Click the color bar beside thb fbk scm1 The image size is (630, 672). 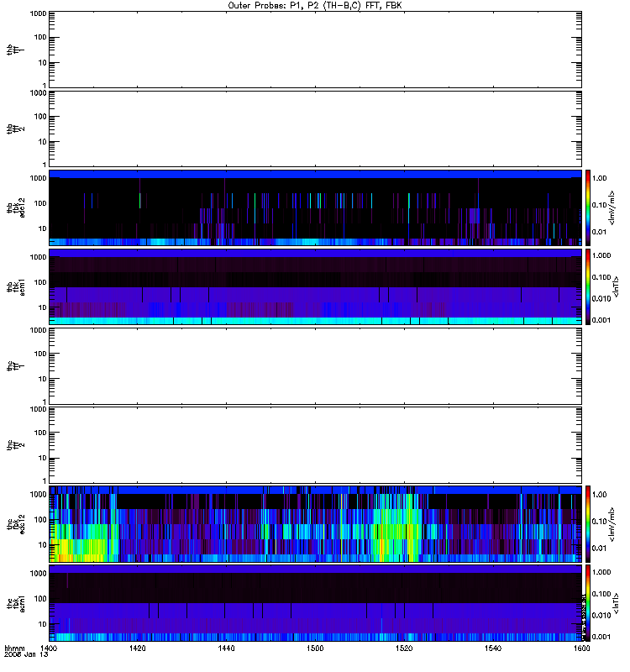588,286
